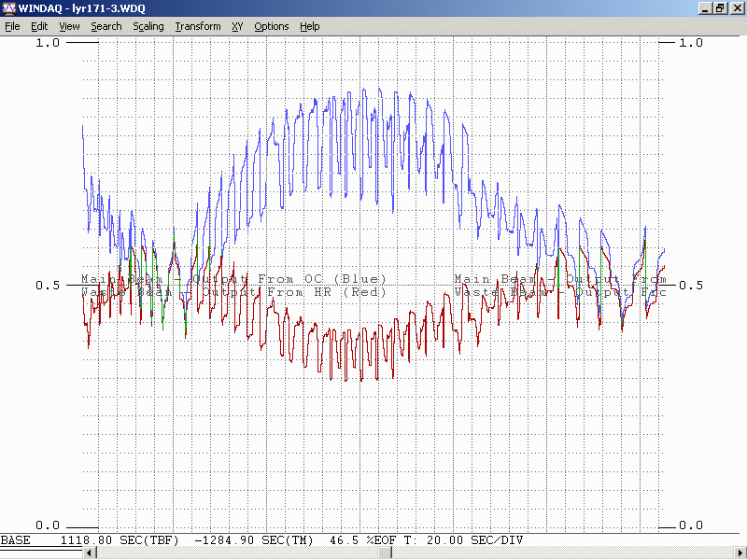Open the Options menu
The image size is (747, 560).
tap(271, 26)
